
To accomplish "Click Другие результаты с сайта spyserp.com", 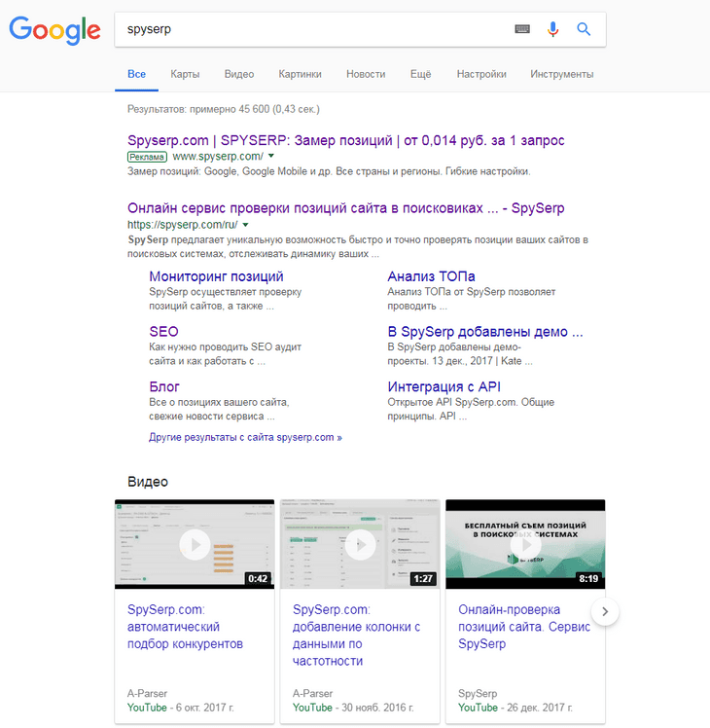I will pos(245,437).
